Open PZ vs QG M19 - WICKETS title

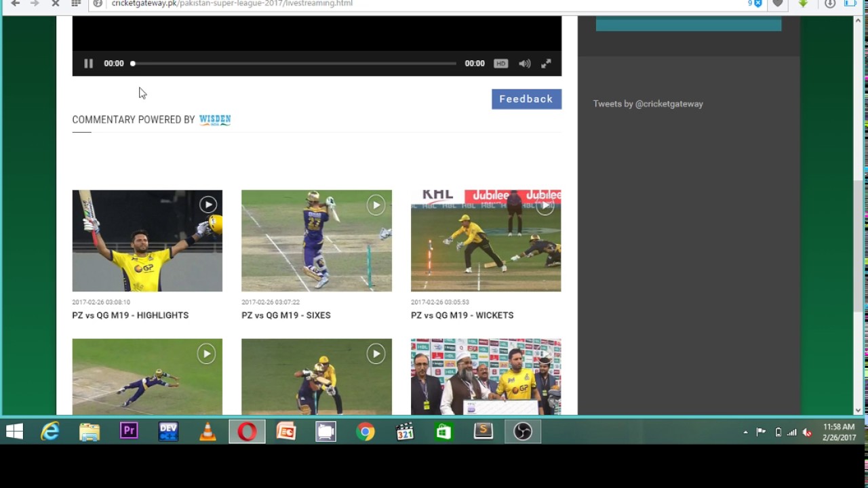462,315
